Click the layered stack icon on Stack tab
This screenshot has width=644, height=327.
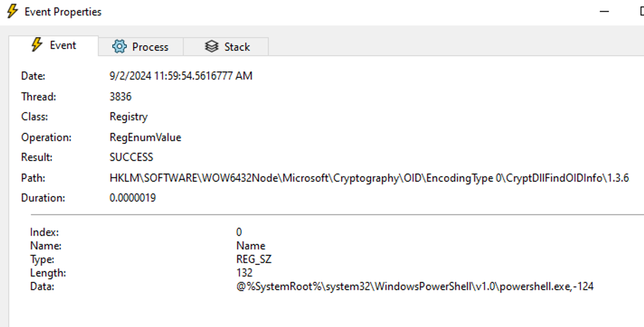click(212, 47)
